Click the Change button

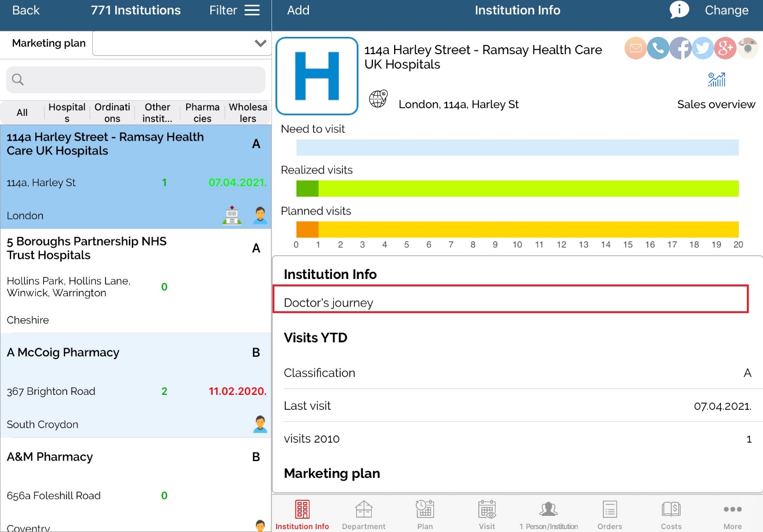click(726, 10)
